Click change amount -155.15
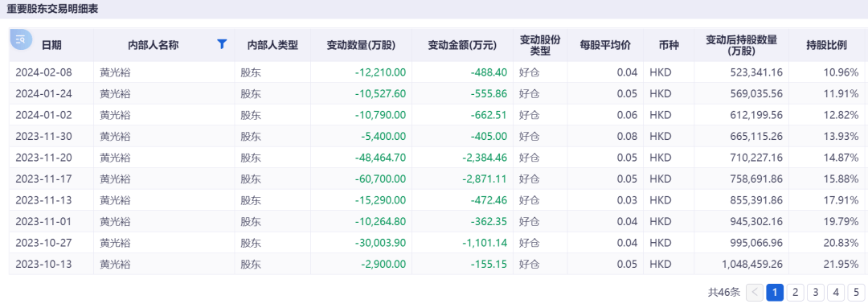 pos(489,265)
